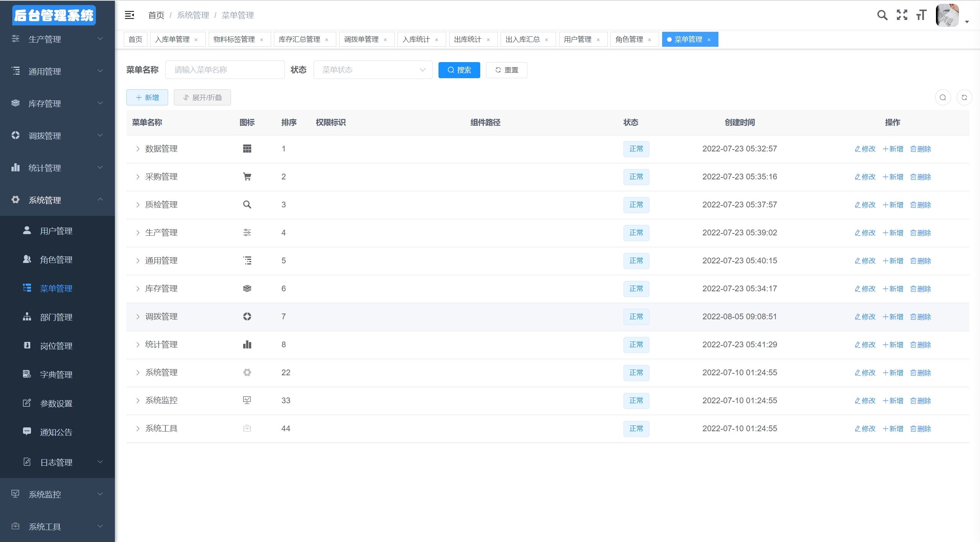The image size is (980, 542).
Task: Toggle 展开/折叠 for all menu rows
Action: pyautogui.click(x=202, y=98)
